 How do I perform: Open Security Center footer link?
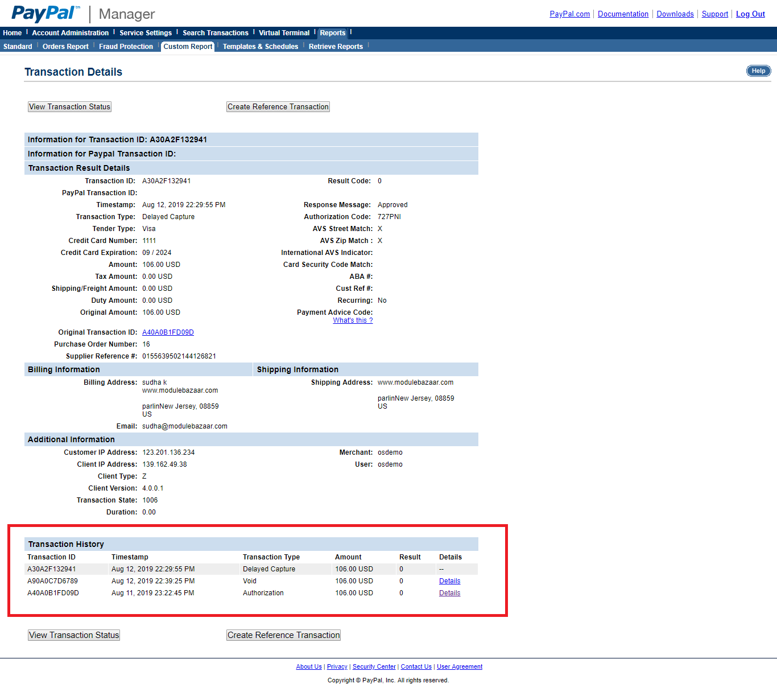(374, 667)
